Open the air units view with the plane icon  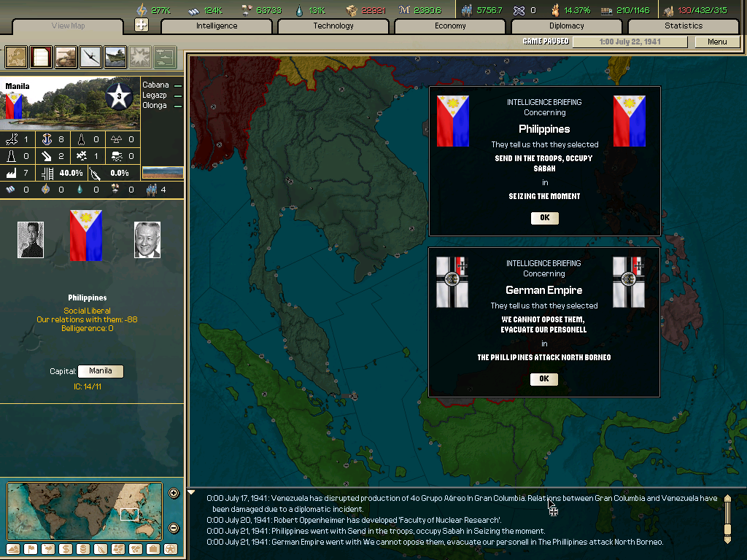[89, 57]
